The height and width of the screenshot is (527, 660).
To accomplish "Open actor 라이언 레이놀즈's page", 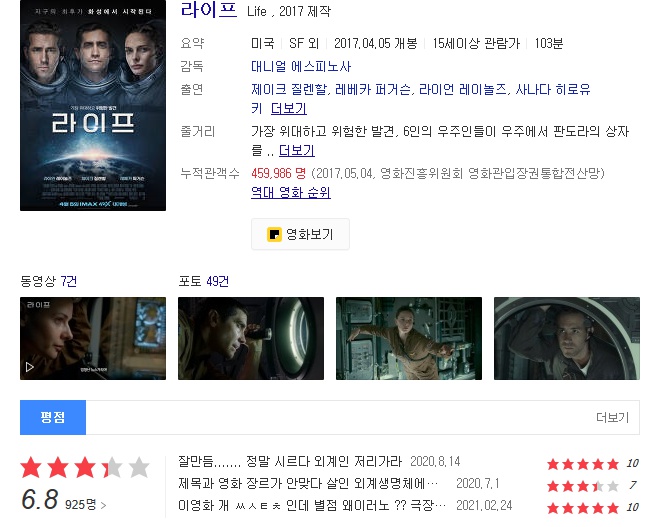I will click(463, 89).
